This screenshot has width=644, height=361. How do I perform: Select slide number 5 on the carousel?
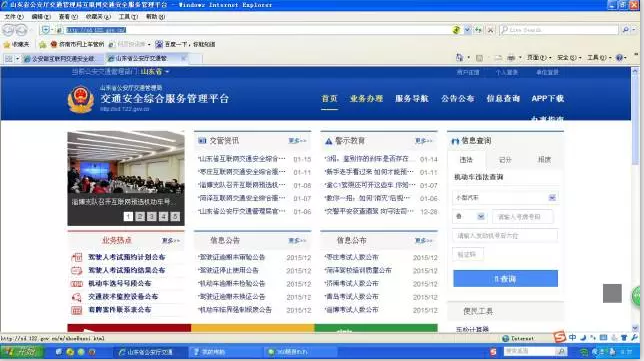pos(175,216)
